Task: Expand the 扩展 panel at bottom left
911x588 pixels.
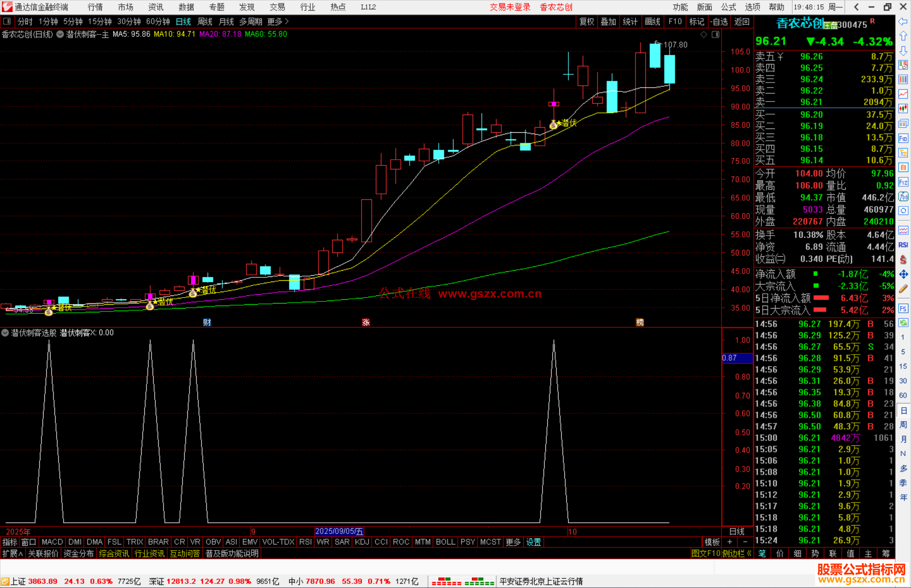Action: (12, 553)
